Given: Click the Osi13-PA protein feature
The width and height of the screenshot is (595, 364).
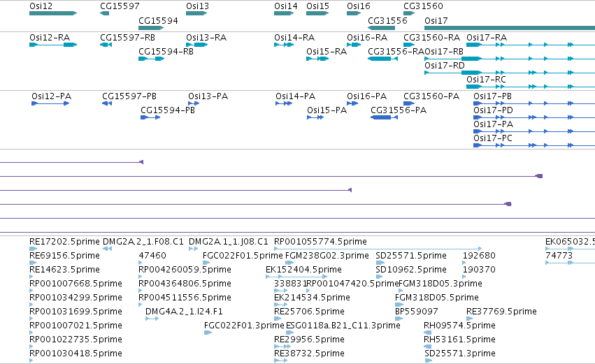Looking at the screenshot, I should pos(194,103).
